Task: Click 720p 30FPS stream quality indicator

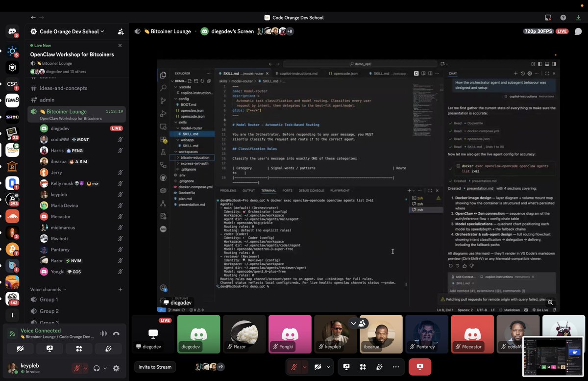Action: pos(539,31)
